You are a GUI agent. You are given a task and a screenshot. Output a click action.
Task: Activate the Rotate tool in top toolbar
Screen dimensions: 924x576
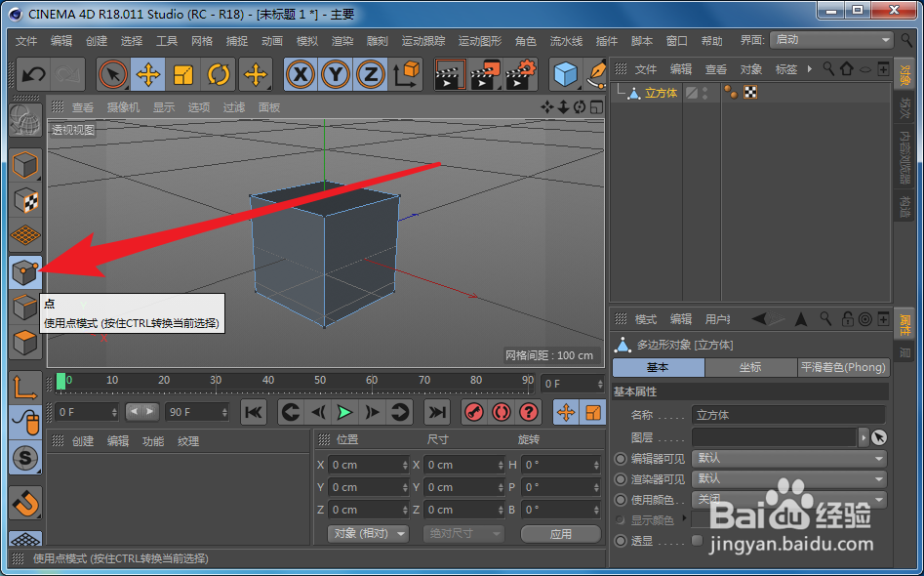(x=218, y=74)
